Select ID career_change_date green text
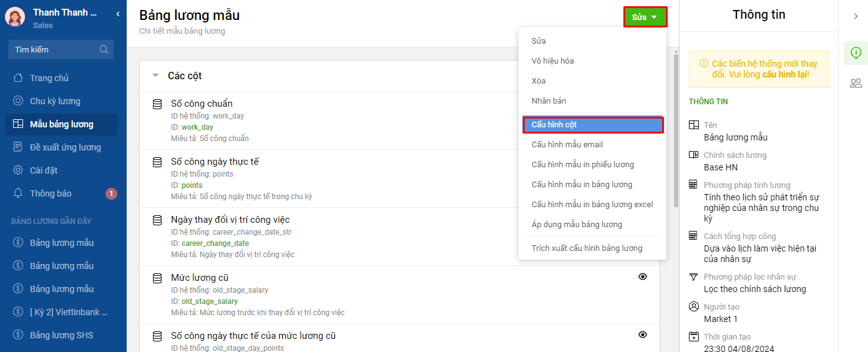The width and height of the screenshot is (868, 352). click(x=215, y=243)
